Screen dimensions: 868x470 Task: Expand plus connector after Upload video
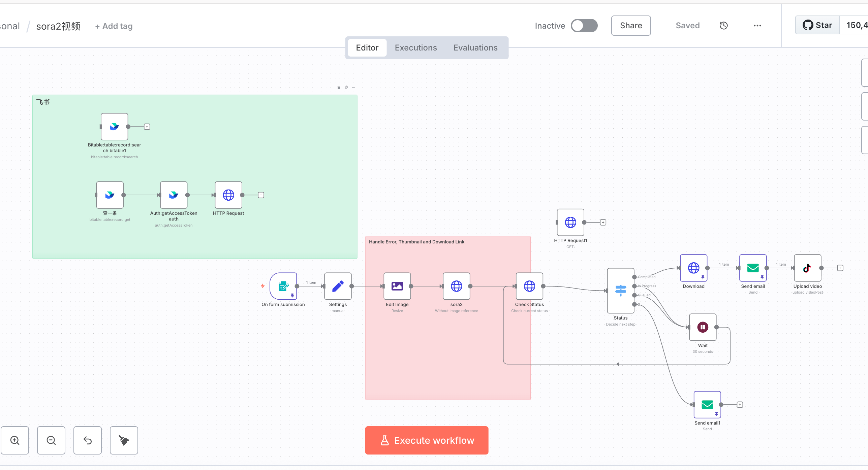click(840, 268)
